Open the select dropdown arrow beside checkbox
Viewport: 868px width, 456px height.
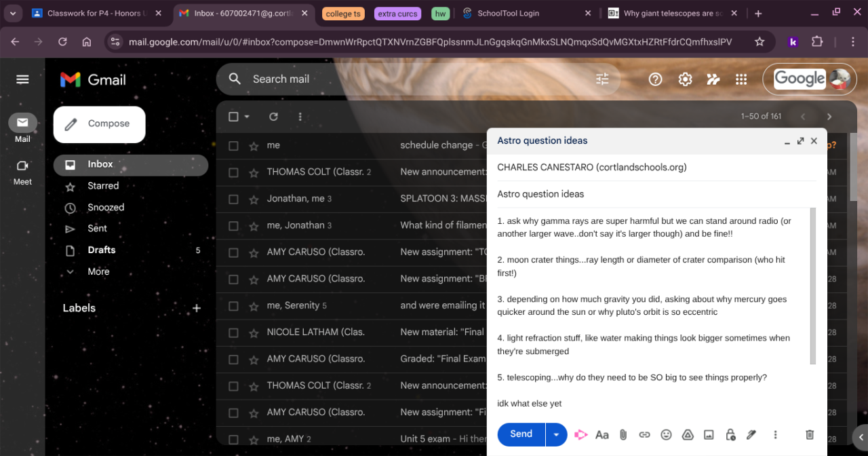click(x=247, y=117)
